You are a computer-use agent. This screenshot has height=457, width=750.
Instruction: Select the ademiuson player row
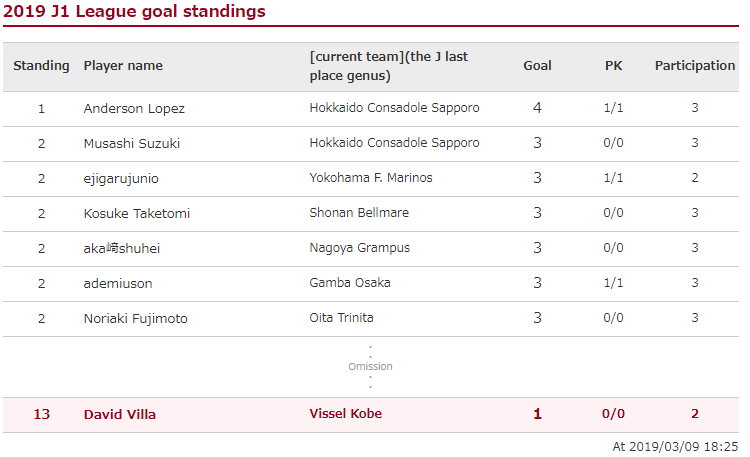371,284
